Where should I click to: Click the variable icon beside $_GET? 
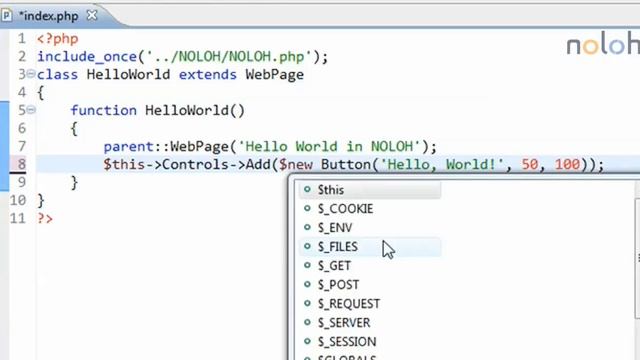[307, 265]
